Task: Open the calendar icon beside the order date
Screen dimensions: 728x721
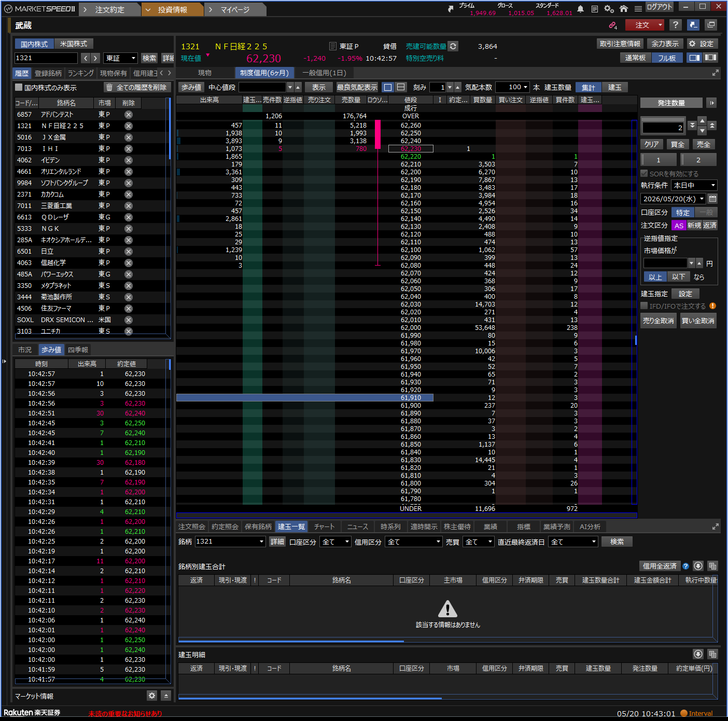Action: 712,199
